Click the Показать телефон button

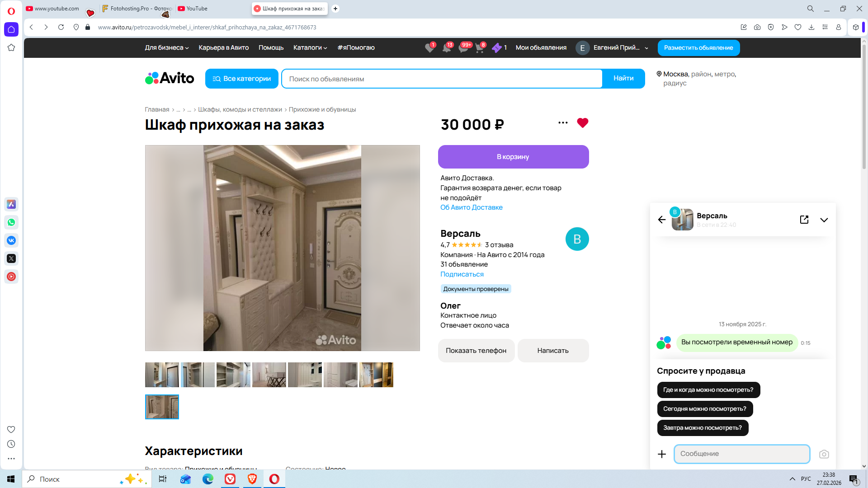tap(476, 351)
